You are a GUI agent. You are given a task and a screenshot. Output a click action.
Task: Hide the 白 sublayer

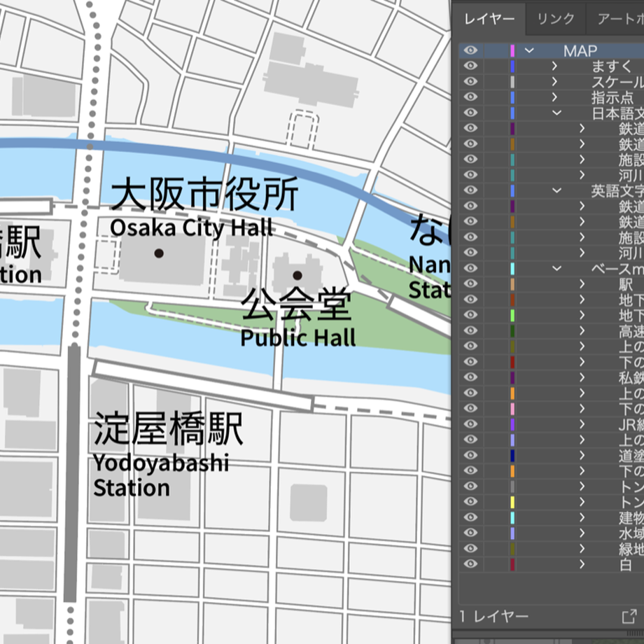tap(470, 564)
